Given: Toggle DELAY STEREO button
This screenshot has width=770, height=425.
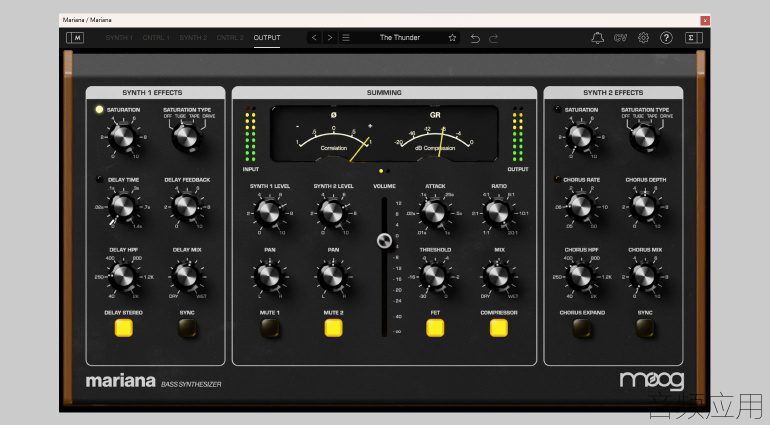Looking at the screenshot, I should pos(123,328).
